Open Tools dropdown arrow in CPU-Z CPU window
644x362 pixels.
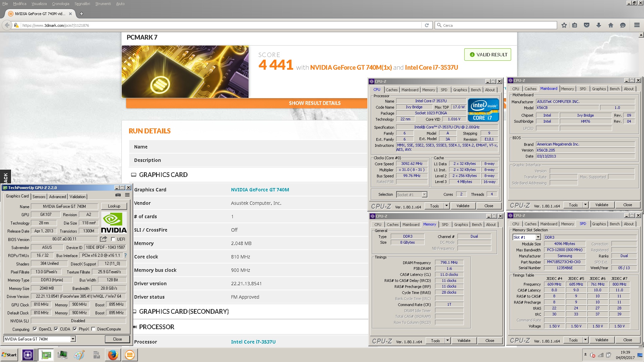pyautogui.click(x=446, y=206)
